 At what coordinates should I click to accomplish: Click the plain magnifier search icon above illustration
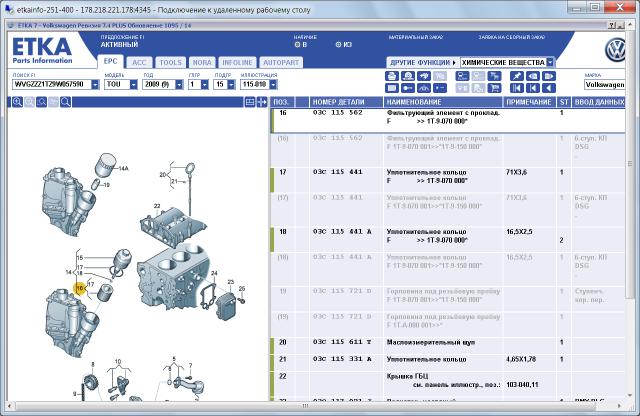coord(65,102)
